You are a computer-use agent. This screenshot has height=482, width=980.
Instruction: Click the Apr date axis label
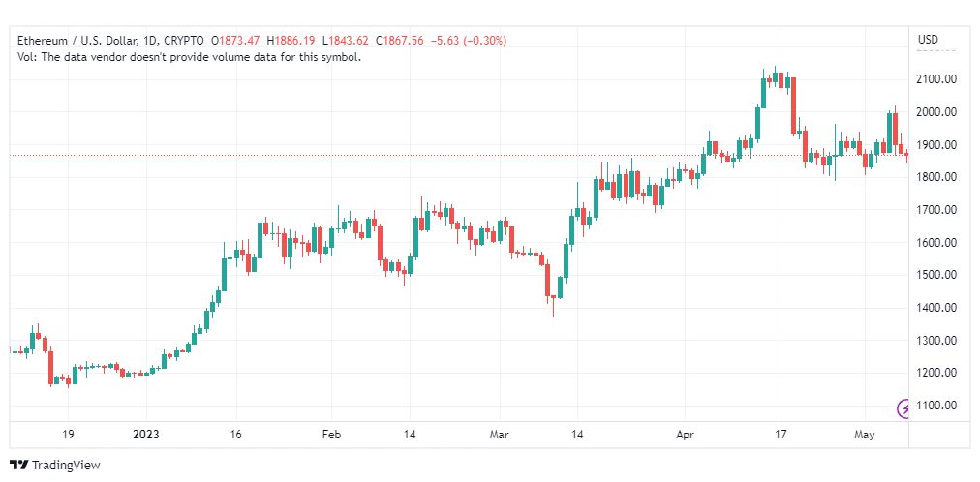tap(685, 436)
